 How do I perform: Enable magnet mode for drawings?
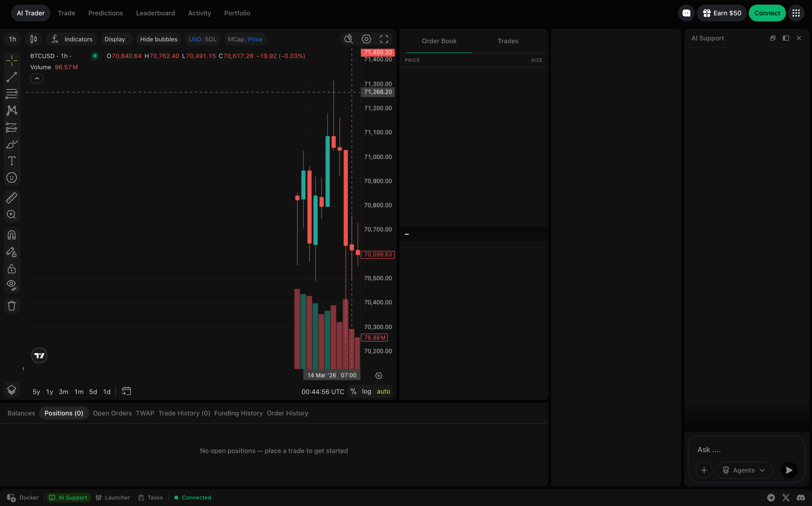pyautogui.click(x=11, y=235)
